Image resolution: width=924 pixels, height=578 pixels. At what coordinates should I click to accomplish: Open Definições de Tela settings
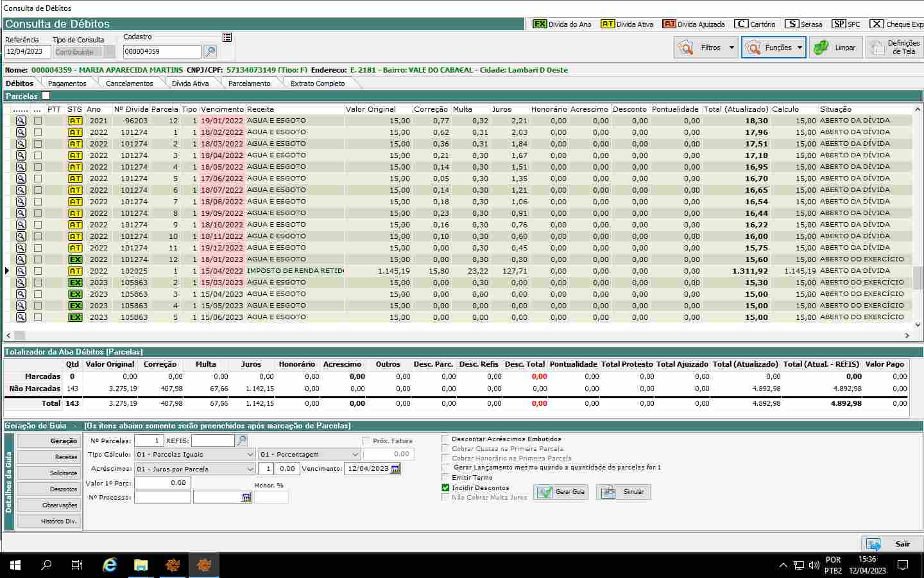click(x=894, y=48)
